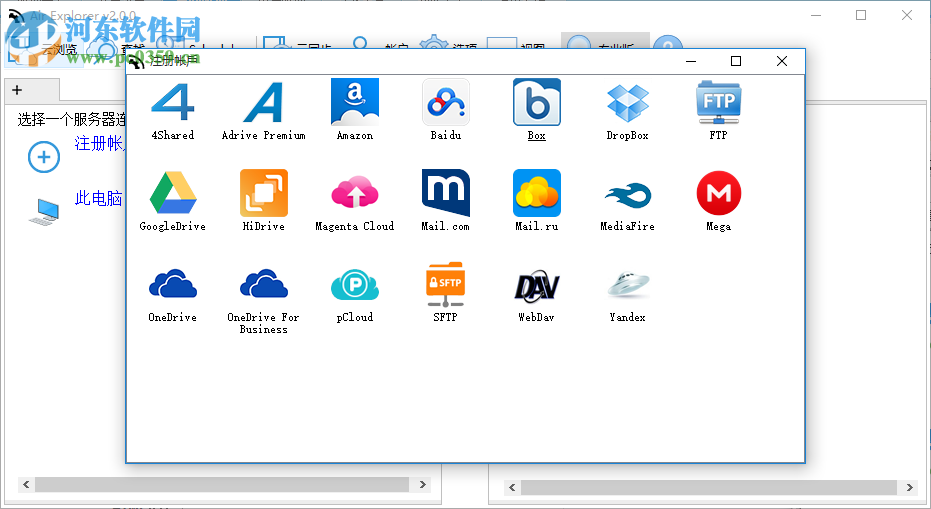Click right arrow of right pane scrollbar
Screen dimensions: 931x509
coord(910,488)
